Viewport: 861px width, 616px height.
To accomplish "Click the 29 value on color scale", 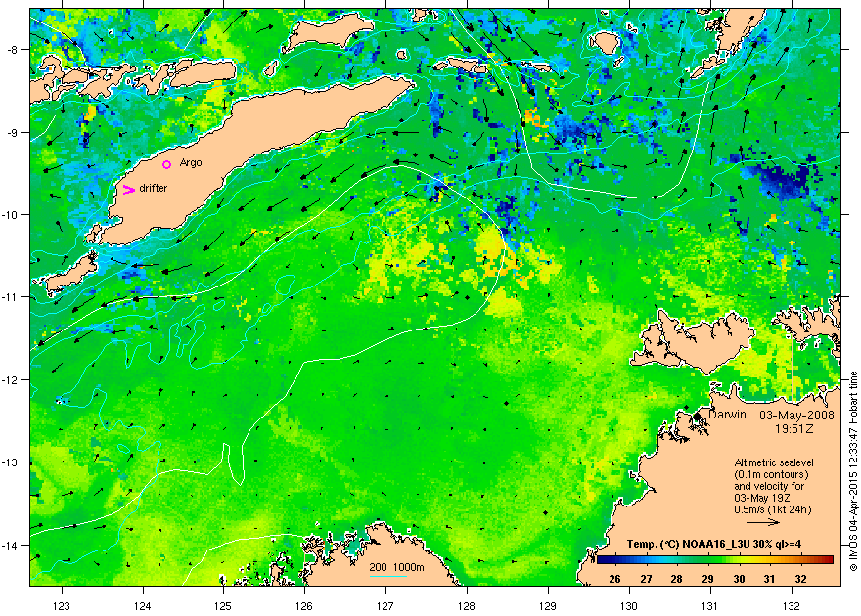I will click(707, 579).
